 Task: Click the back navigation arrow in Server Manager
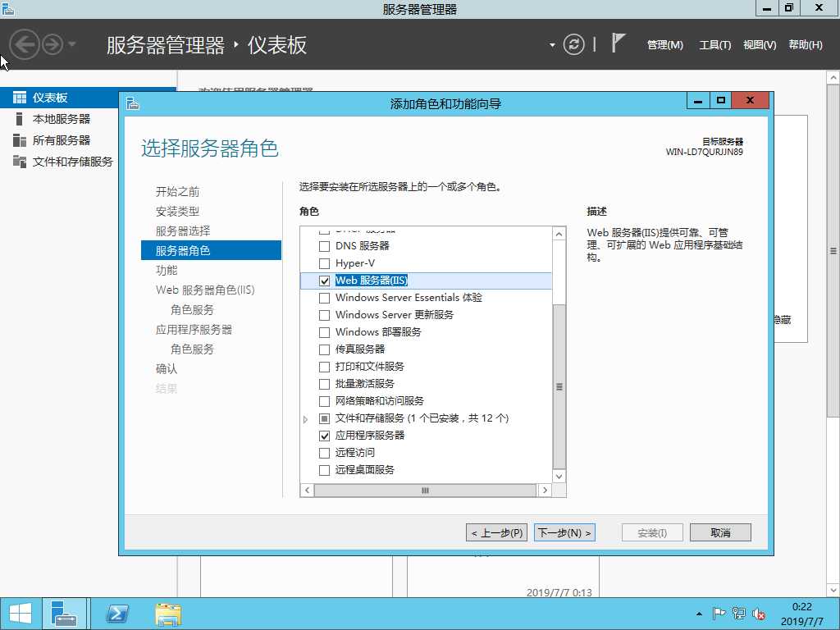[x=25, y=44]
